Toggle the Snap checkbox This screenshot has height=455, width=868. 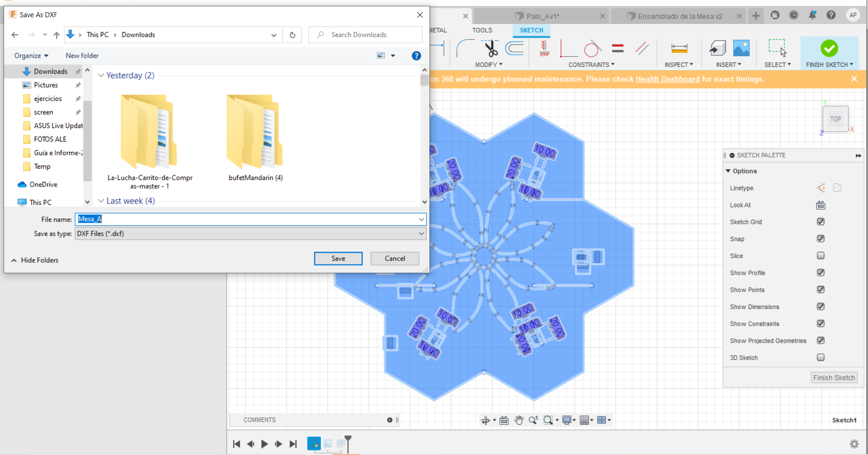(x=820, y=239)
